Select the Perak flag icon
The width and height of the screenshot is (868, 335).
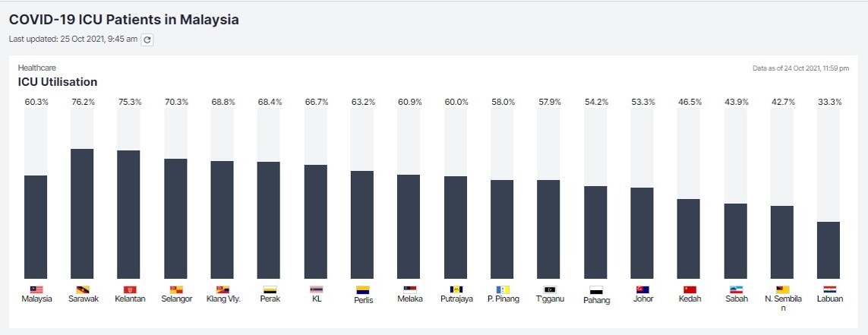(270, 289)
